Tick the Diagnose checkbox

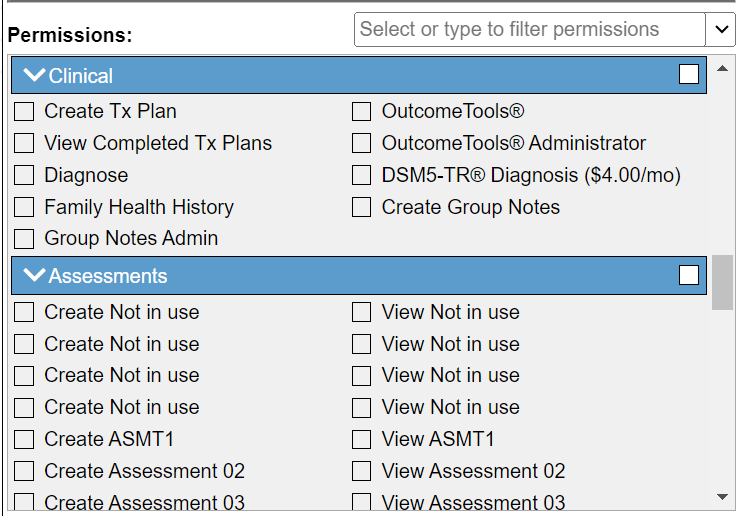pos(24,176)
